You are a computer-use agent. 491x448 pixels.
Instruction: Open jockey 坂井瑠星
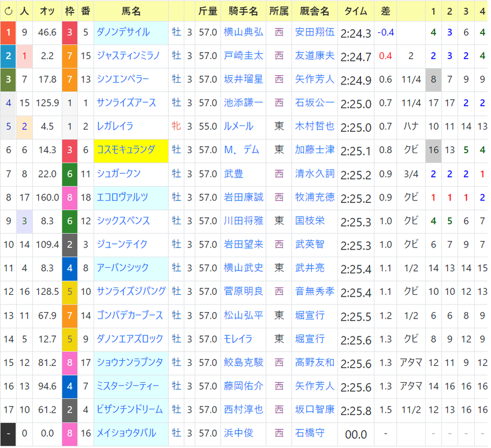[x=244, y=79]
